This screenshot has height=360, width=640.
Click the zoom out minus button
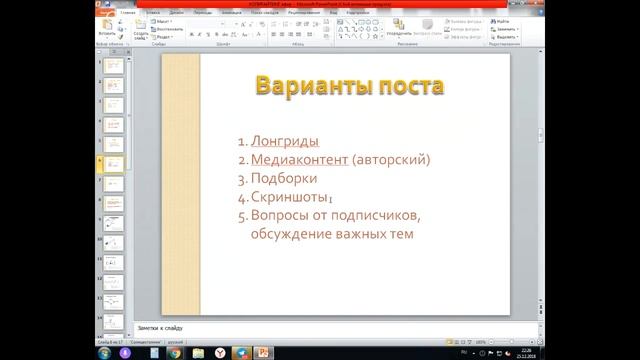491,342
